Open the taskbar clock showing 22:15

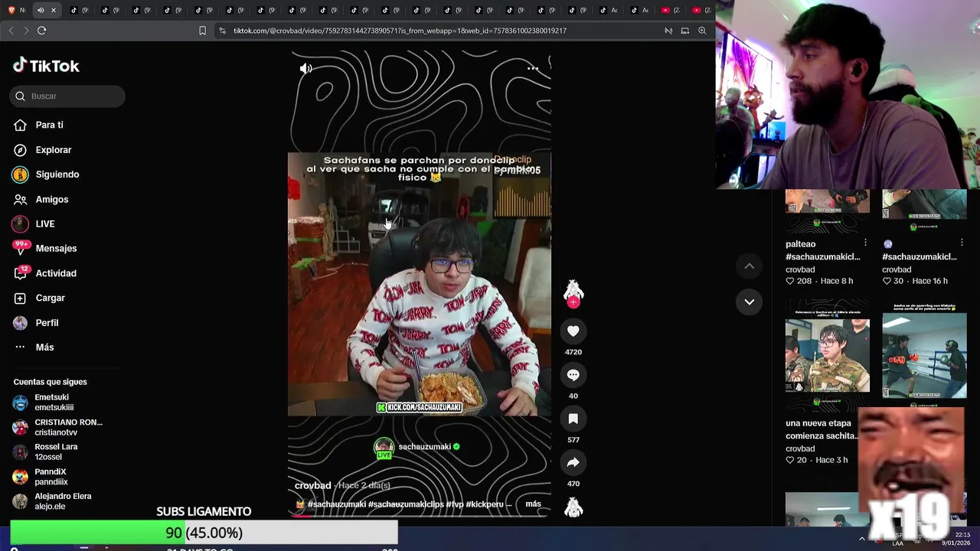coord(955,539)
